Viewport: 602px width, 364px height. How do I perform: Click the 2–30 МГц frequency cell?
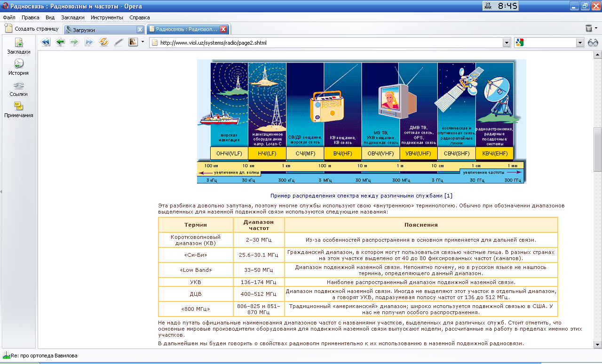click(x=259, y=240)
